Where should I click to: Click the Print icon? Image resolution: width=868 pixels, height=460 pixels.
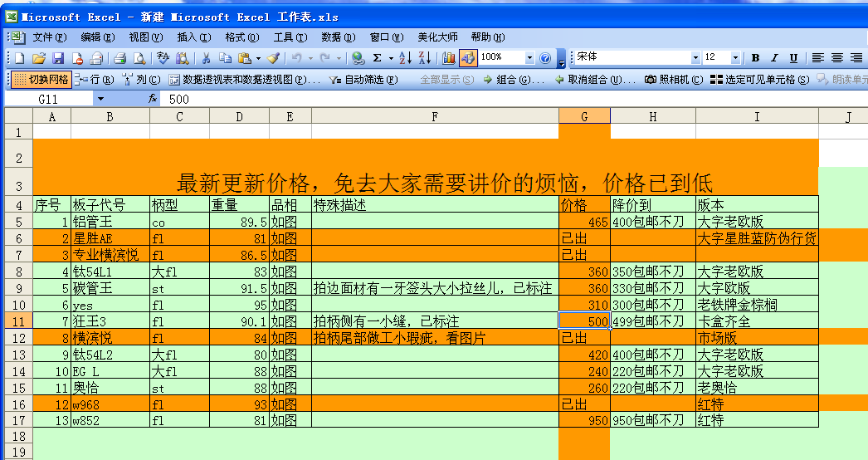119,58
